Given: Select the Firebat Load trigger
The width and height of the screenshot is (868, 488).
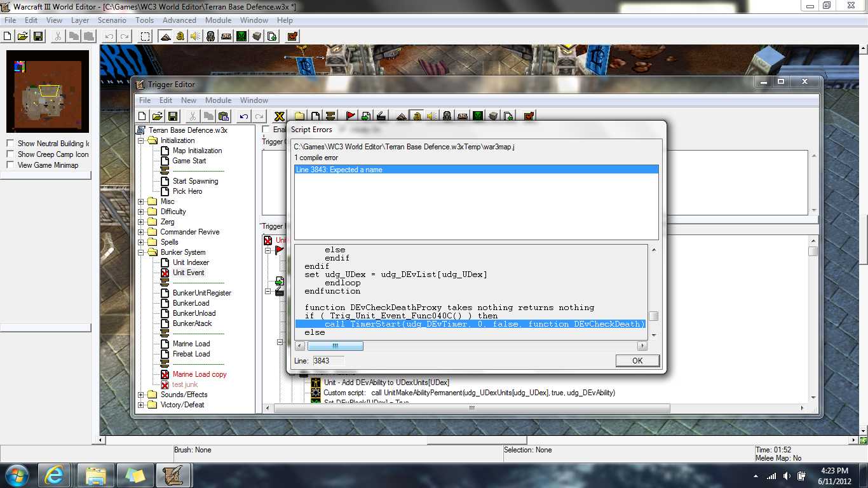Looking at the screenshot, I should tap(191, 354).
